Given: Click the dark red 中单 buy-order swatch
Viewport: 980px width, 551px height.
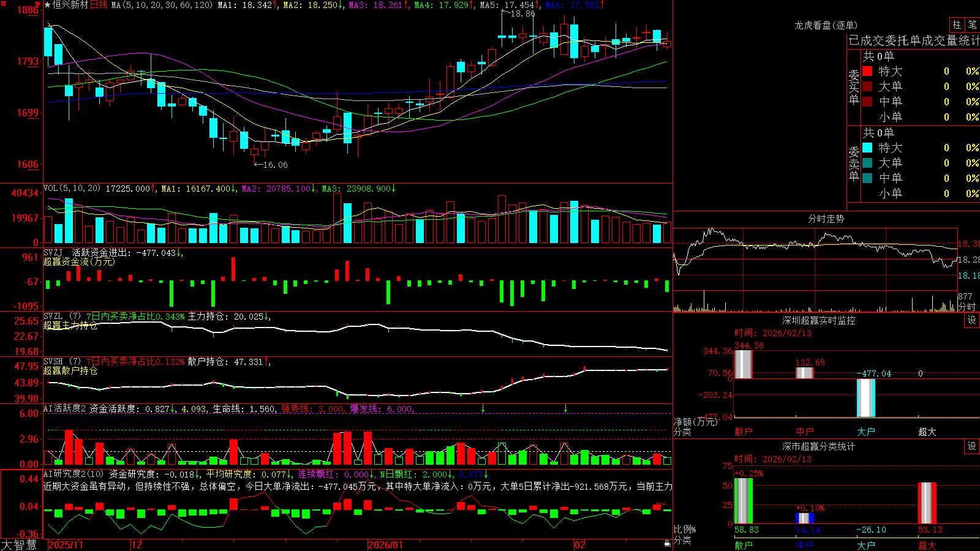Looking at the screenshot, I should pyautogui.click(x=867, y=102).
